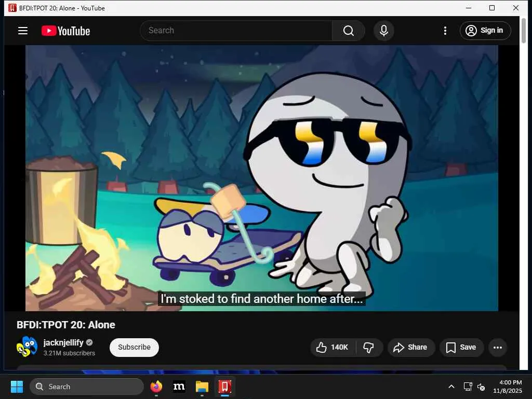This screenshot has height=399, width=532.
Task: Like the video with 140K likes
Action: (x=333, y=347)
